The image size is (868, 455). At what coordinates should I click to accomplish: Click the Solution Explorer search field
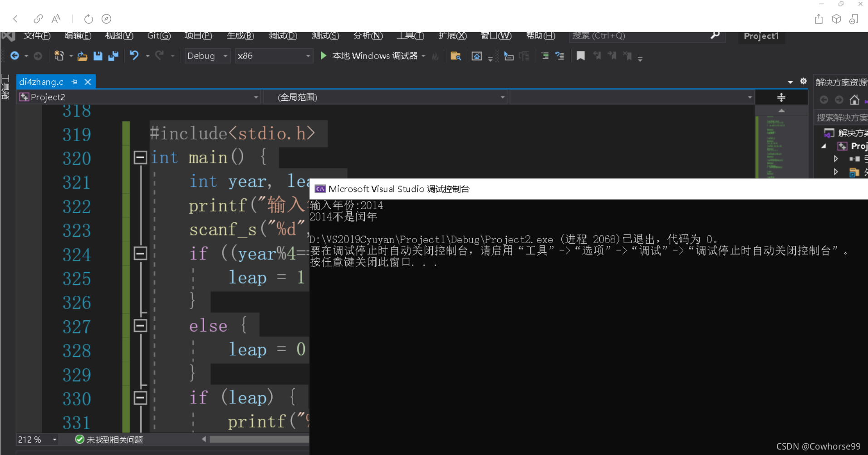[x=841, y=118]
